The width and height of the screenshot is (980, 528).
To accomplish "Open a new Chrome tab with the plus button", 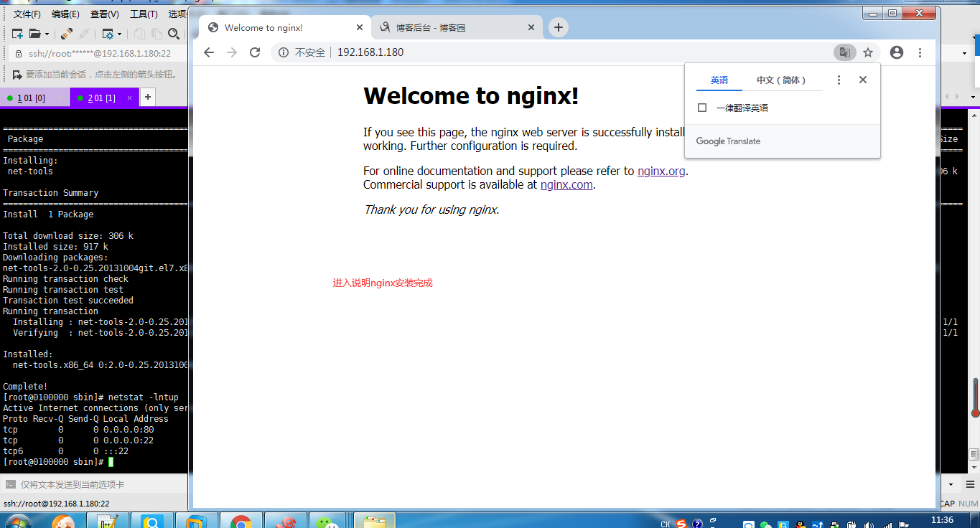I will pyautogui.click(x=558, y=27).
